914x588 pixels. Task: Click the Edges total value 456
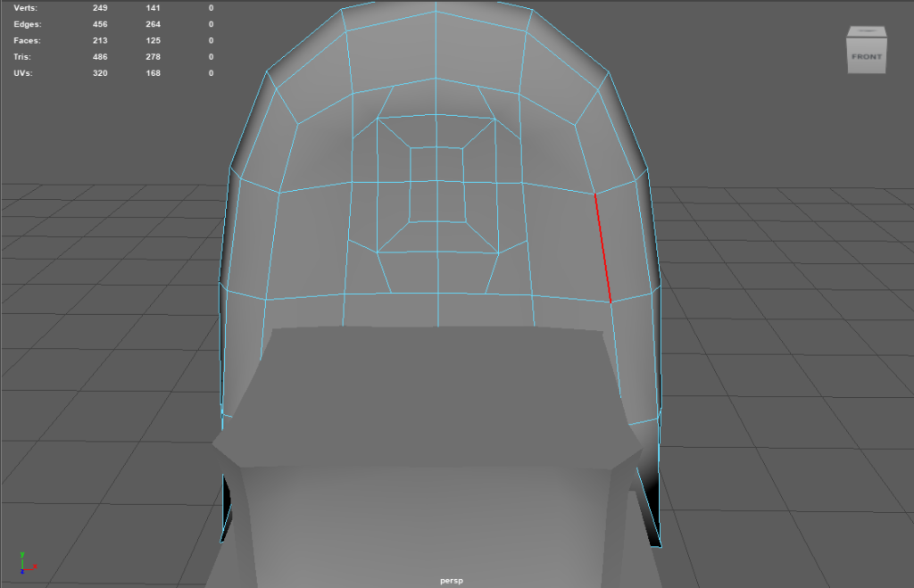pyautogui.click(x=100, y=24)
